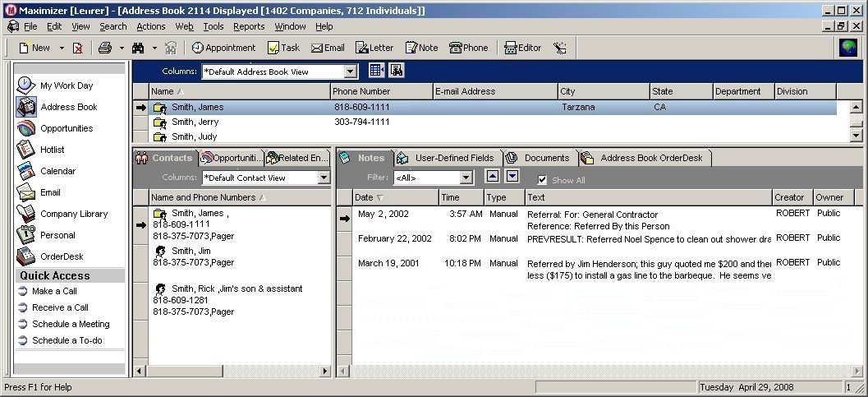Switch to the Related Entries tab
Viewport: 868px width, 397px height.
point(297,158)
